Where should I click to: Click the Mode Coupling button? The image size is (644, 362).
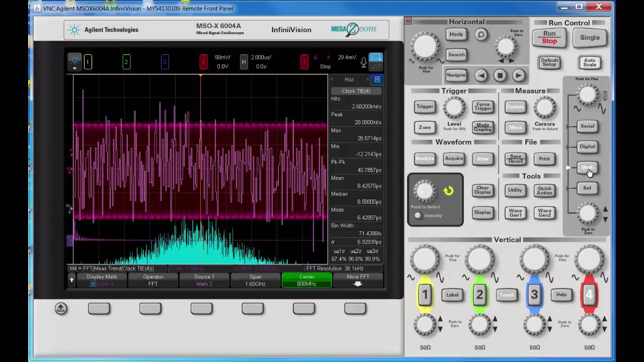483,127
